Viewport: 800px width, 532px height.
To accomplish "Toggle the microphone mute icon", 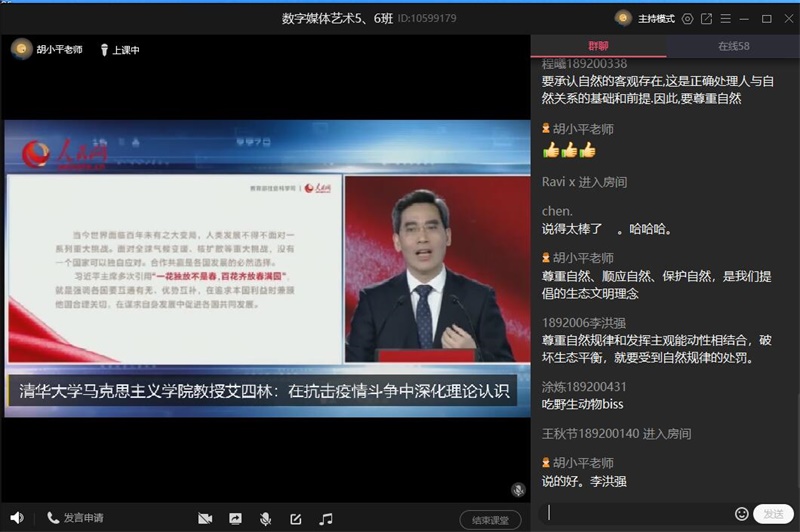I will tap(265, 519).
